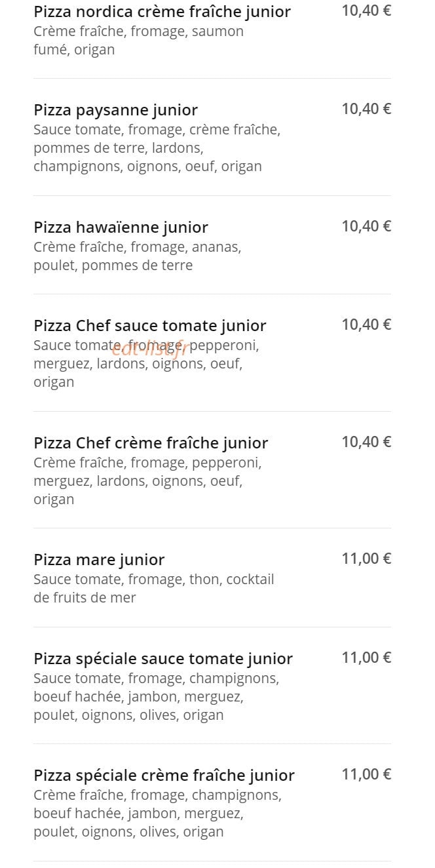
Task: Click the 10,40 € price of Pizza hawaïenne
Action: 366,226
